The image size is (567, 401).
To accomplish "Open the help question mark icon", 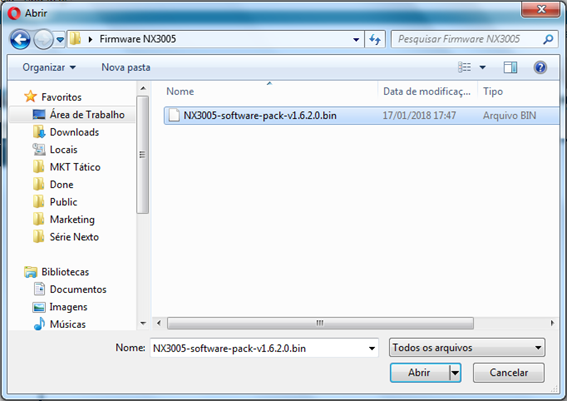I will coord(540,67).
